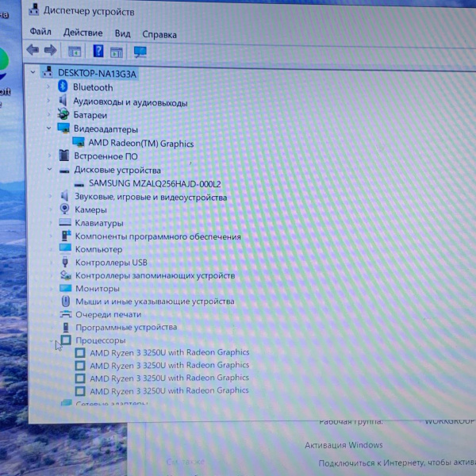Open the Файл menu

[x=40, y=31]
